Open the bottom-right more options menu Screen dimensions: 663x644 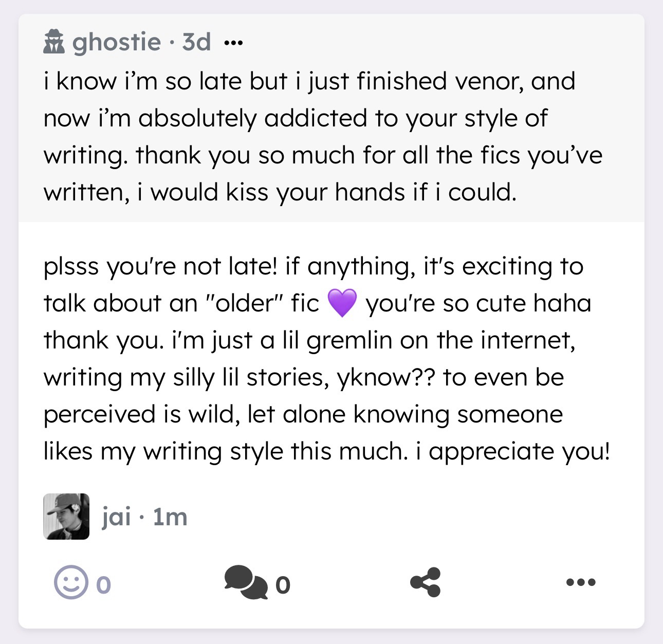(x=581, y=582)
